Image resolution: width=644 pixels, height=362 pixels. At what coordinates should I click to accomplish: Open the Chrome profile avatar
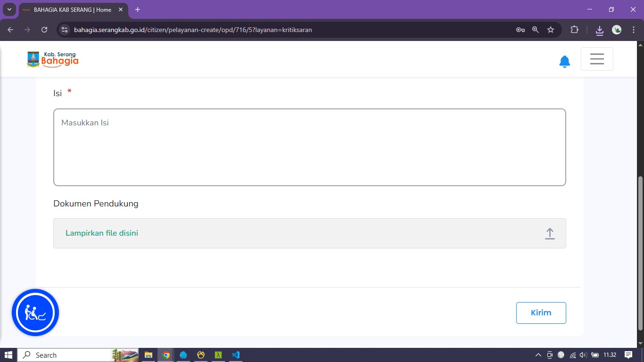pyautogui.click(x=617, y=30)
